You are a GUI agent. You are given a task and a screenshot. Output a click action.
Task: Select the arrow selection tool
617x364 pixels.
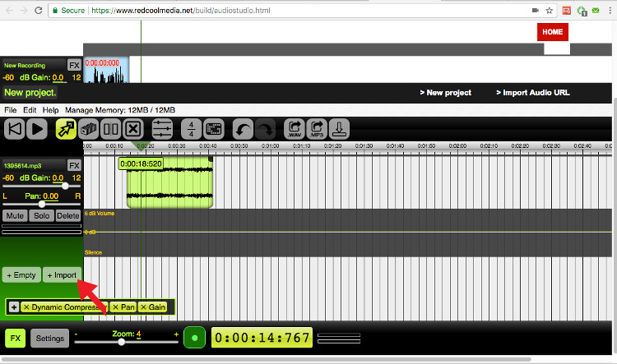[x=65, y=129]
